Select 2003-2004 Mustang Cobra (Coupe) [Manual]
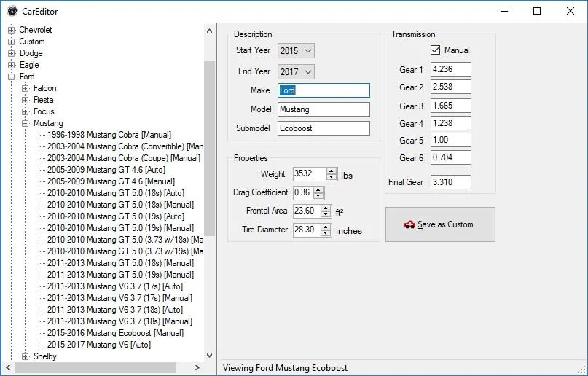This screenshot has width=588, height=376. 124,158
